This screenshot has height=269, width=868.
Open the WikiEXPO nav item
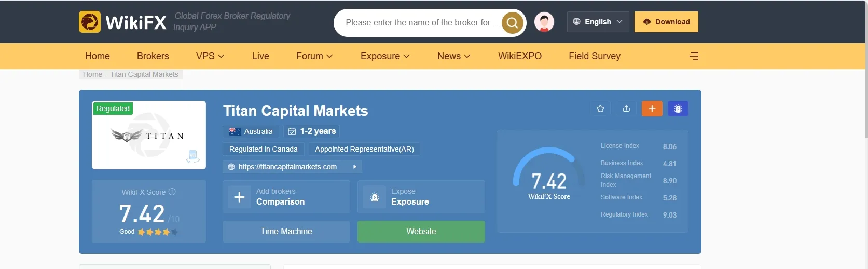point(520,56)
